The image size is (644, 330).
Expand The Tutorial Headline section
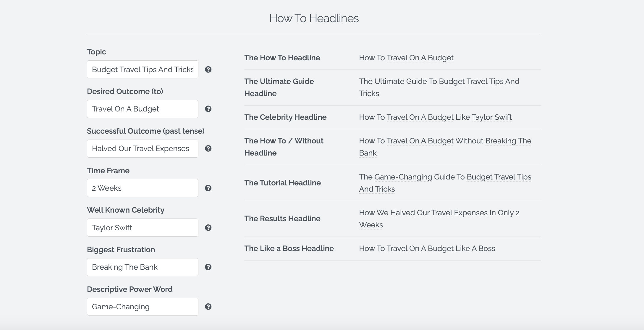tap(282, 182)
